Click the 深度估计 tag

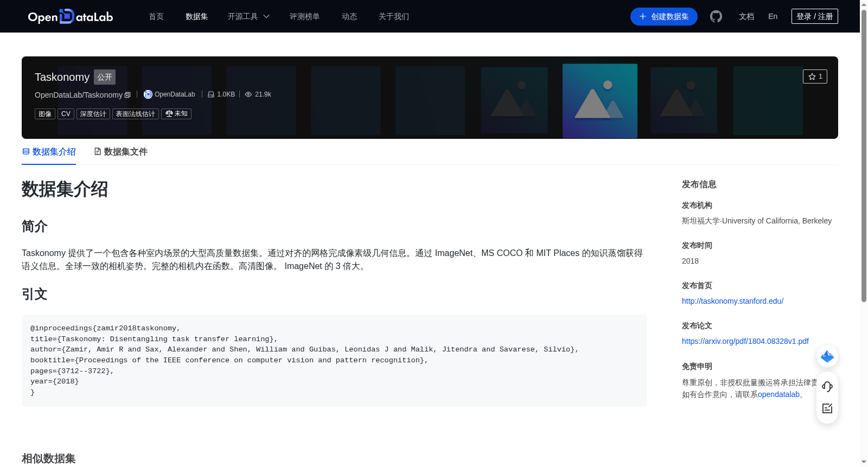[x=93, y=114]
